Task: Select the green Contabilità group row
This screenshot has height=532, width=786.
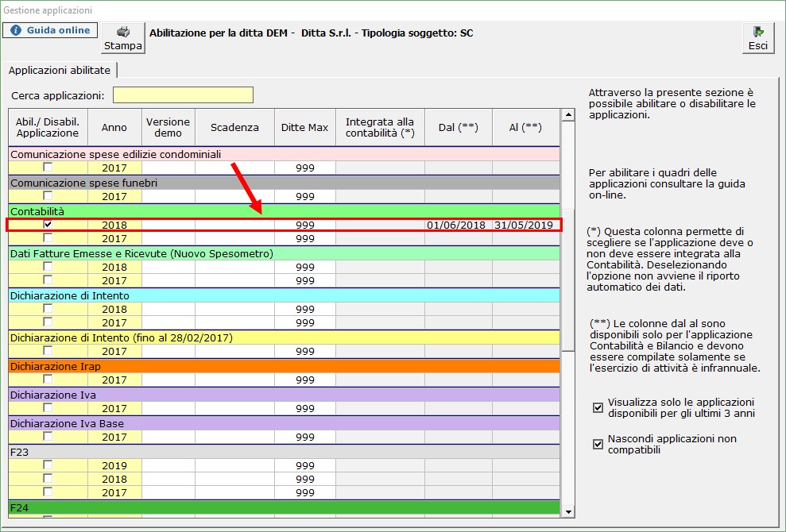Action: tap(285, 211)
